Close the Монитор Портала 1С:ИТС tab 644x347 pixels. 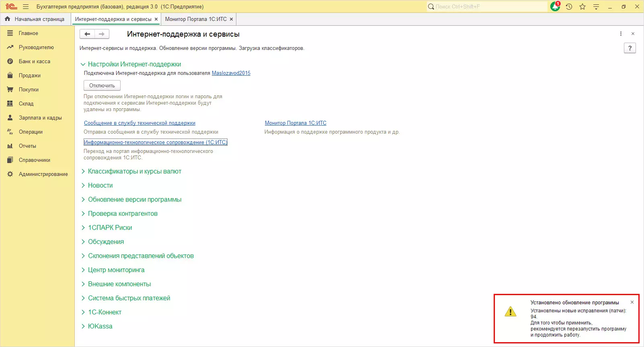click(232, 19)
